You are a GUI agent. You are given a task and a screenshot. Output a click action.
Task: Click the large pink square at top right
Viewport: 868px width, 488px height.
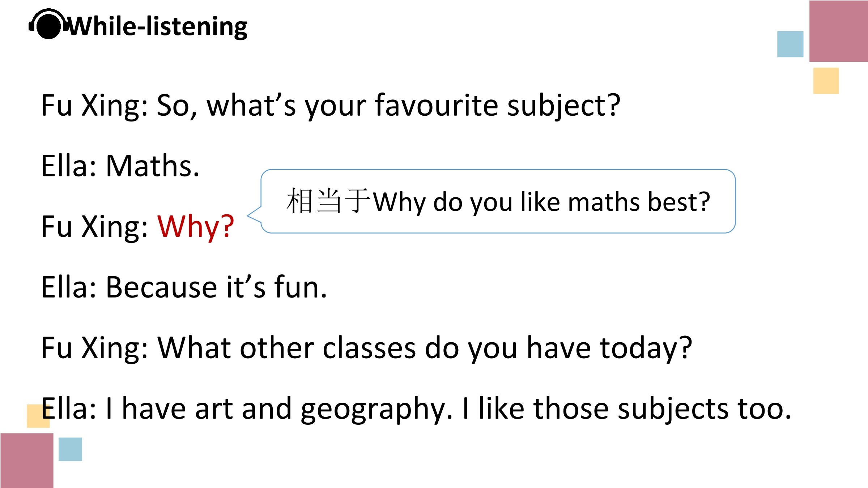838,31
